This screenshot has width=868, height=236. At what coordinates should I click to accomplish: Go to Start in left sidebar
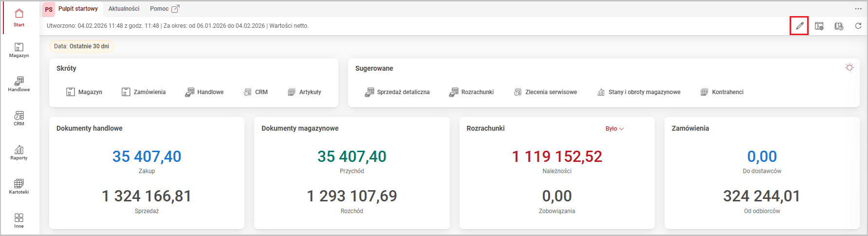(19, 17)
